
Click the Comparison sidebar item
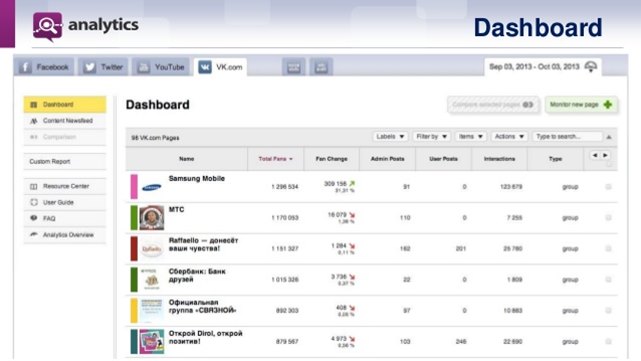(65, 137)
